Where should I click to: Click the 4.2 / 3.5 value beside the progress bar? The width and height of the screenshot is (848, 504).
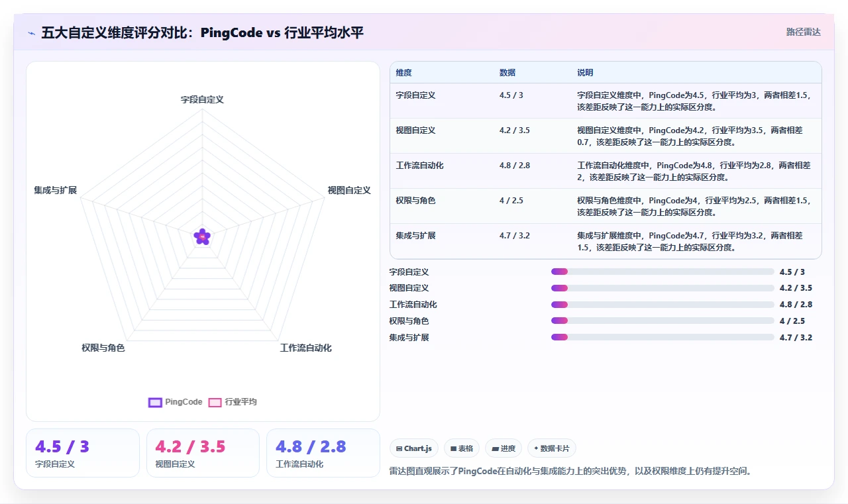pyautogui.click(x=796, y=288)
